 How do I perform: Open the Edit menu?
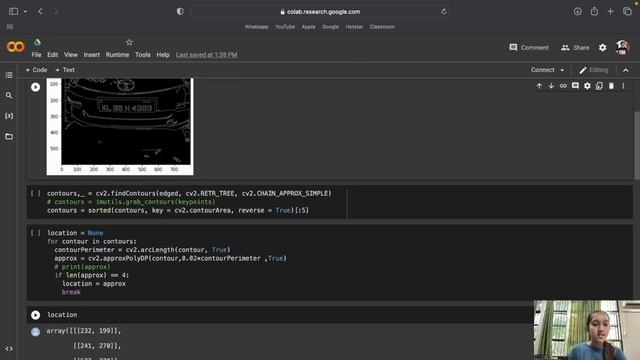[53, 55]
